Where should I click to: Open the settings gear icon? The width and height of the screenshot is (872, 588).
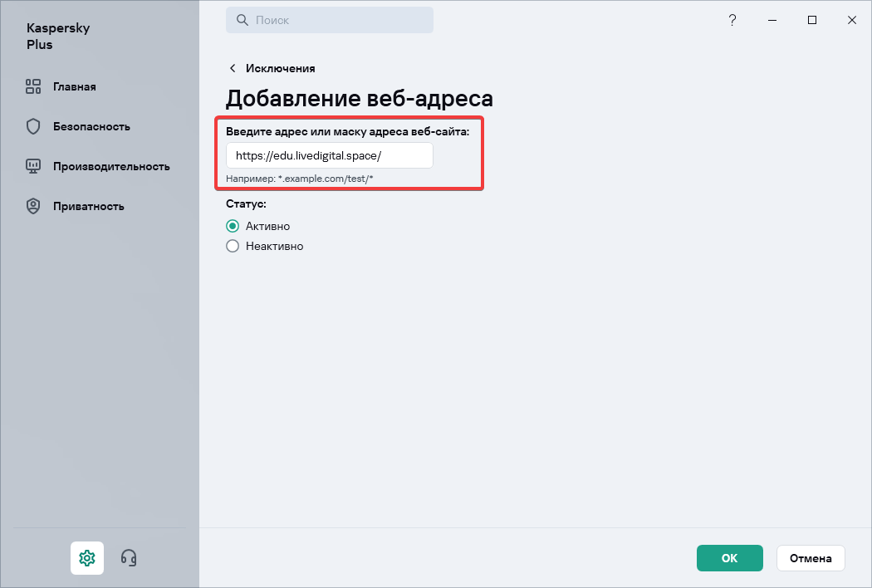tap(86, 557)
